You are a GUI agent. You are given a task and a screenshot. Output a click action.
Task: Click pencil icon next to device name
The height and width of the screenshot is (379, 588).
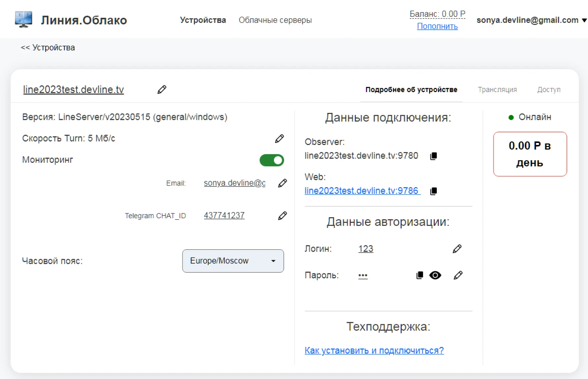[162, 89]
